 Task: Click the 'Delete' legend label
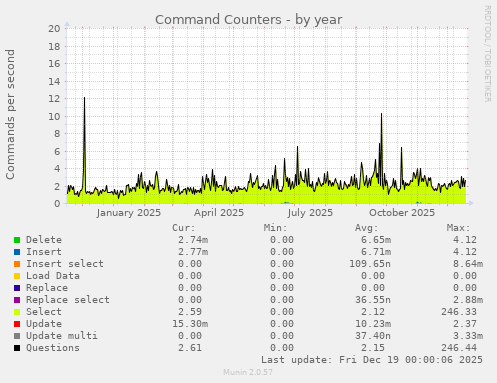click(x=44, y=240)
